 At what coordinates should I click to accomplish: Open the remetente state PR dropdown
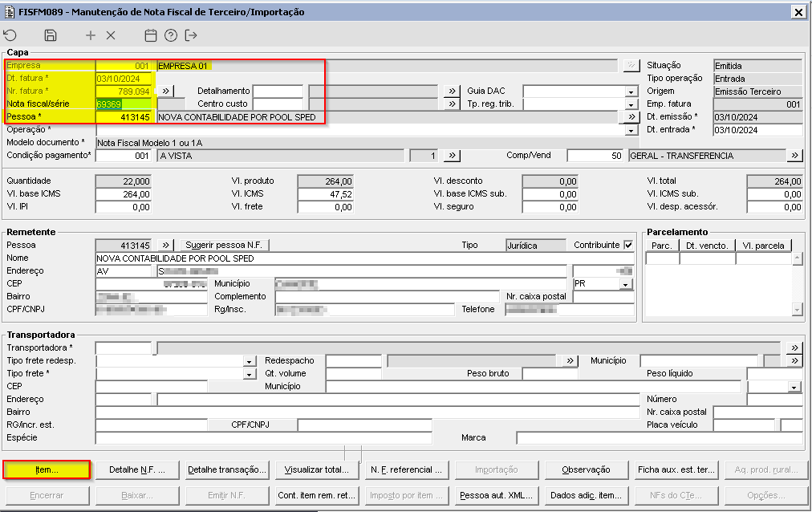click(x=626, y=284)
